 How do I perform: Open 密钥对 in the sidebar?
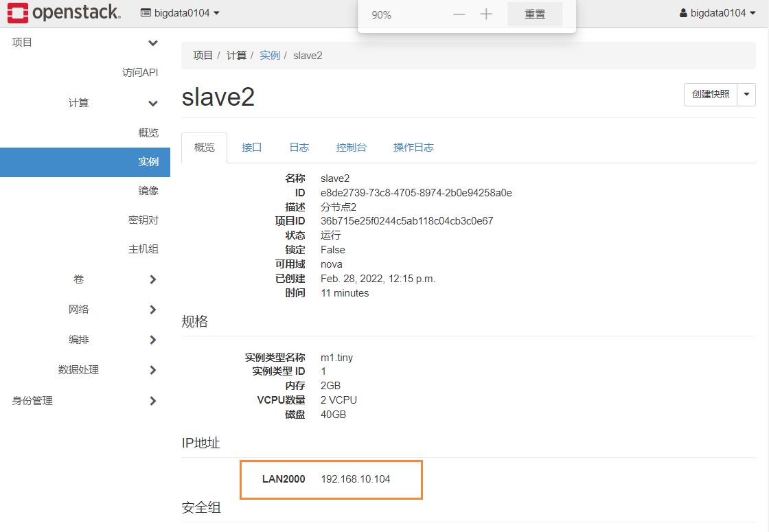(x=144, y=220)
